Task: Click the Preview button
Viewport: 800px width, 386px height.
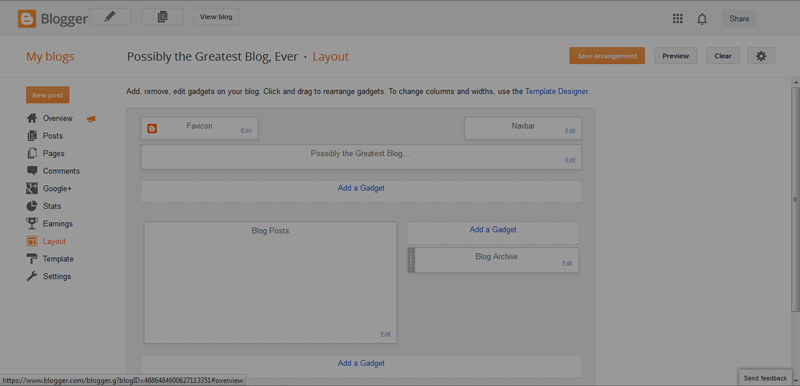Action: click(676, 56)
